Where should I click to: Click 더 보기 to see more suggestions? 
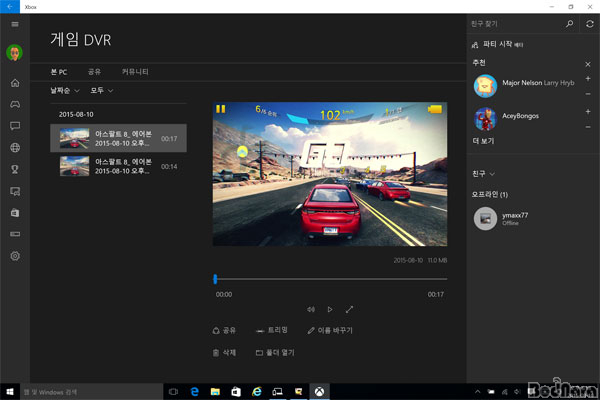[483, 141]
